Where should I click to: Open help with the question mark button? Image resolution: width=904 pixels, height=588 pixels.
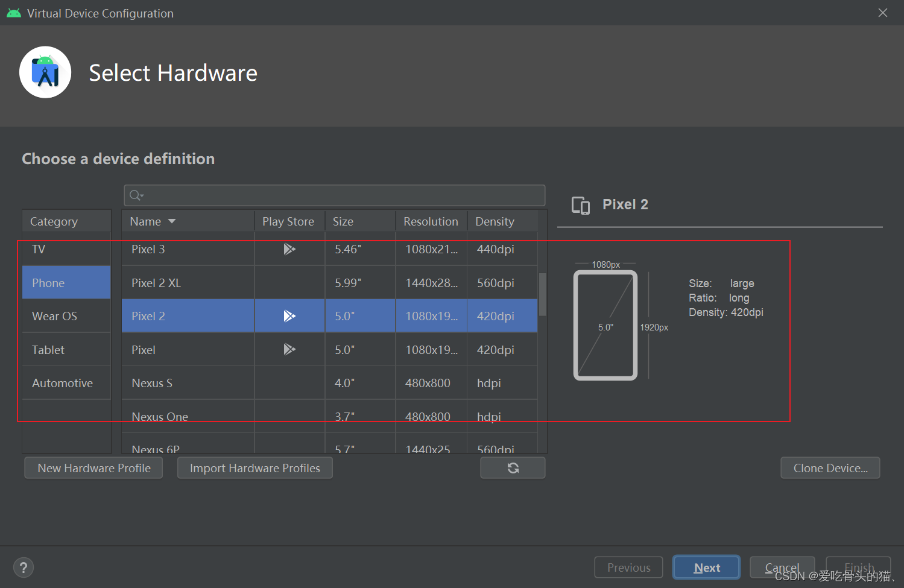pos(24,567)
